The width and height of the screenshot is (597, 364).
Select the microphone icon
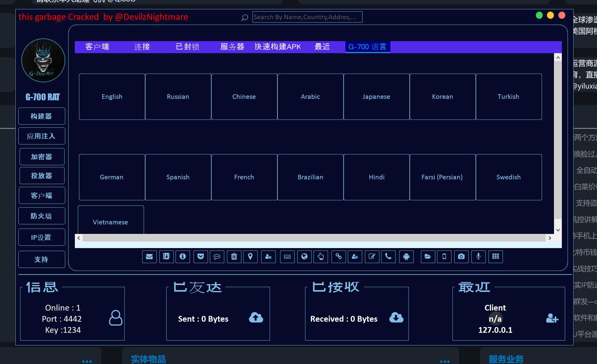pos(478,256)
